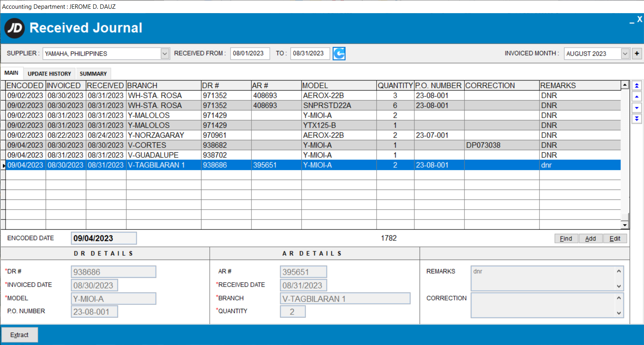Click the MODEL column header

pos(339,85)
